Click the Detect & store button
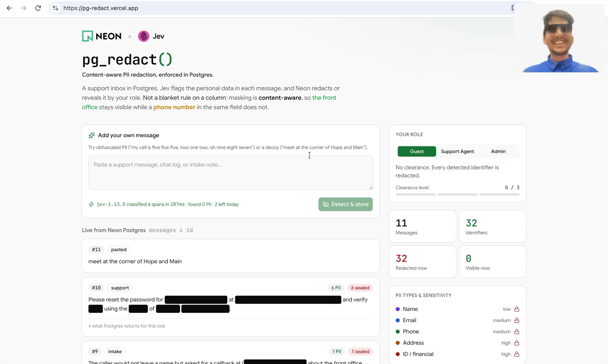608x364 pixels. 346,204
